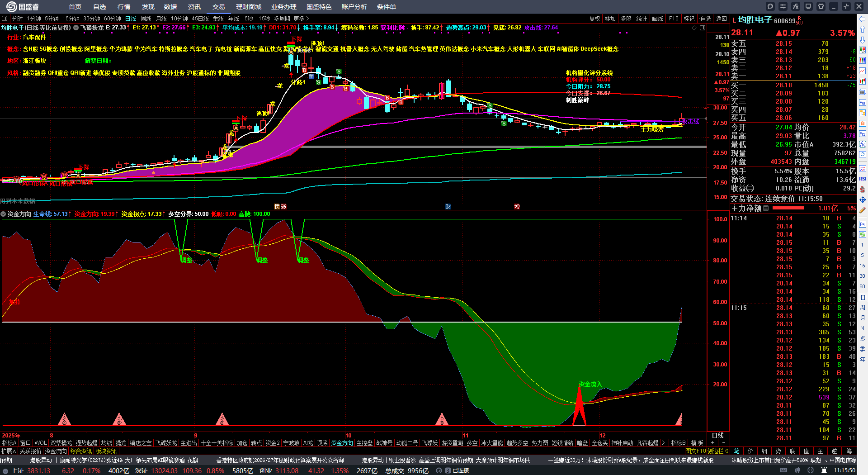868x475 pixels.
Task: Switch to the 资金方向 indicator tab
Action: pos(342,443)
